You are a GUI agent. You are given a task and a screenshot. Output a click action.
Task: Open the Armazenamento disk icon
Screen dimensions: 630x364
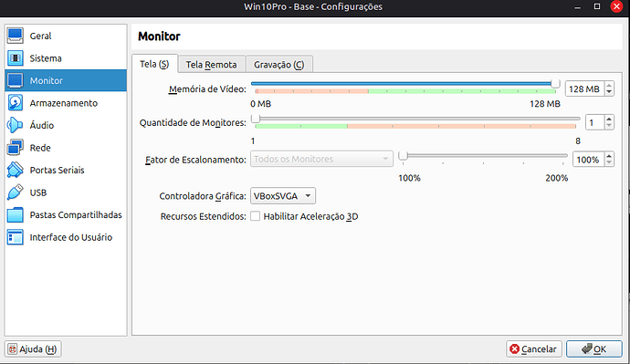(15, 103)
